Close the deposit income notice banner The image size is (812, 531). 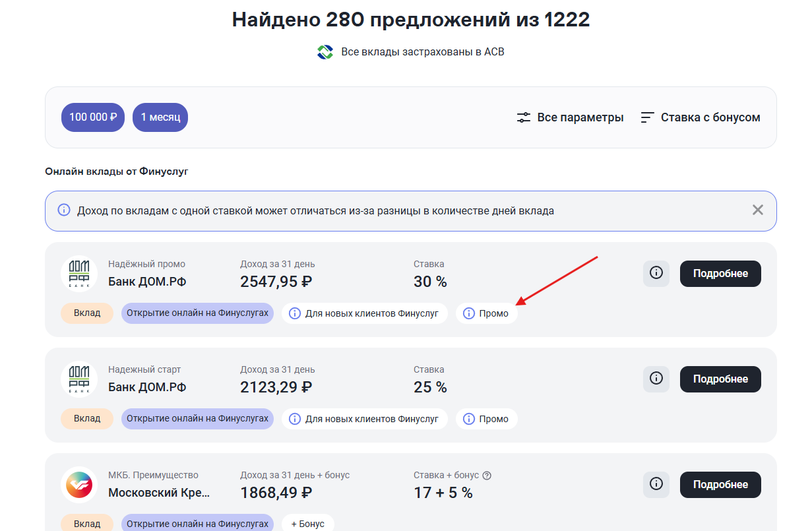(758, 210)
